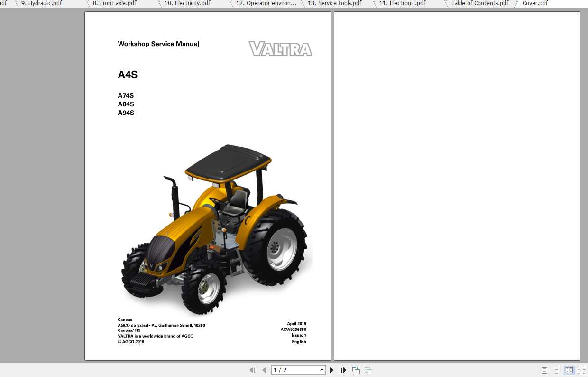Jump to the last page
588x377 pixels.
coord(343,370)
